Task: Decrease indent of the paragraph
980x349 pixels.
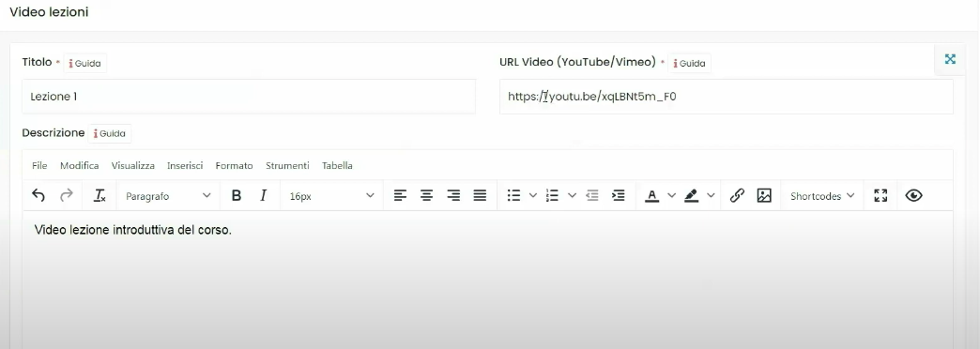Action: (x=592, y=196)
